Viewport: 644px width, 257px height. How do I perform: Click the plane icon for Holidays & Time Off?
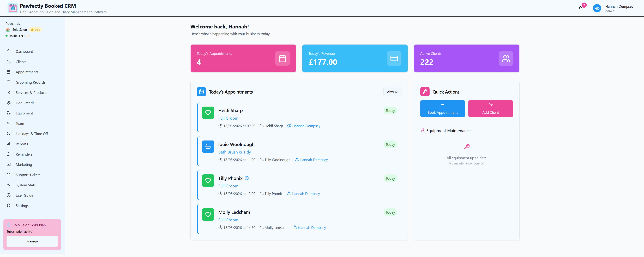[9, 133]
